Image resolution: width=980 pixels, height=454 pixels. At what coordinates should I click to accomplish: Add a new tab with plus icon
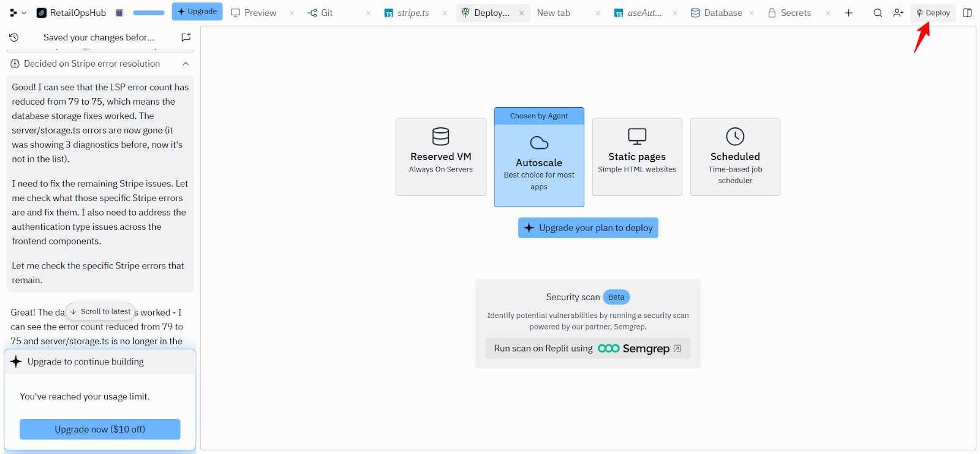point(848,13)
